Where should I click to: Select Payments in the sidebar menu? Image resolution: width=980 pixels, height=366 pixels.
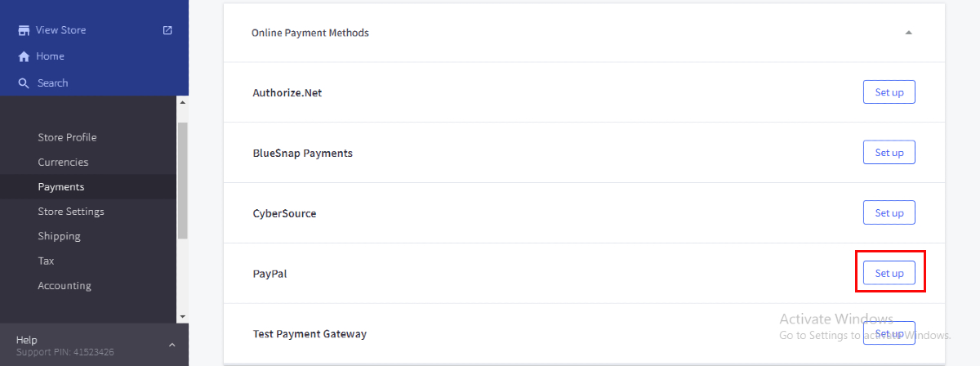(x=61, y=187)
